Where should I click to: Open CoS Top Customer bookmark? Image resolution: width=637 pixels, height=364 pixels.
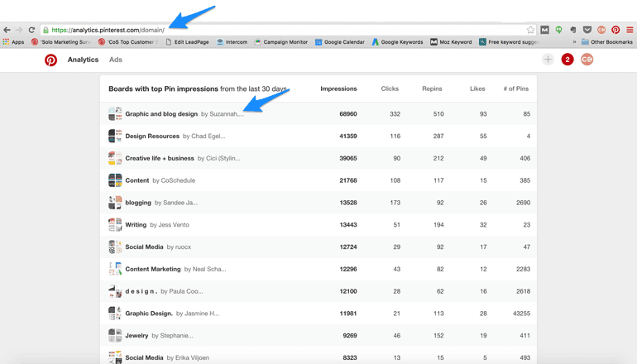[128, 42]
